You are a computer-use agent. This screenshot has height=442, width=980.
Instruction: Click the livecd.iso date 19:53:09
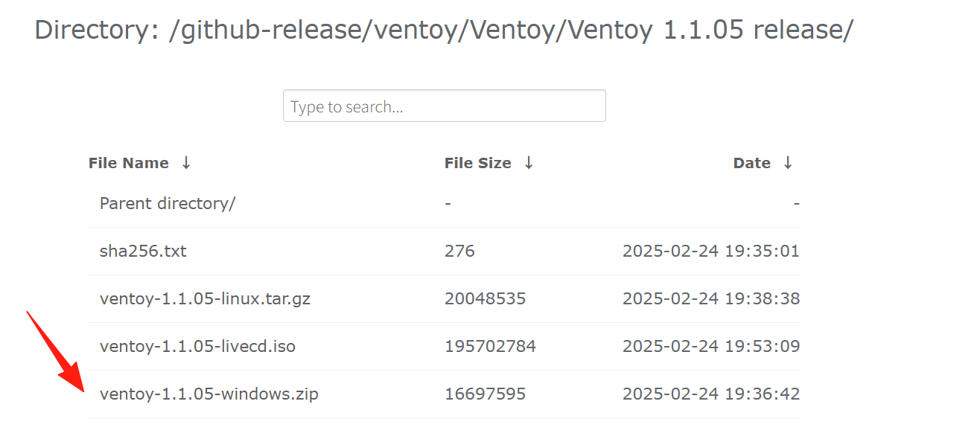coord(710,346)
